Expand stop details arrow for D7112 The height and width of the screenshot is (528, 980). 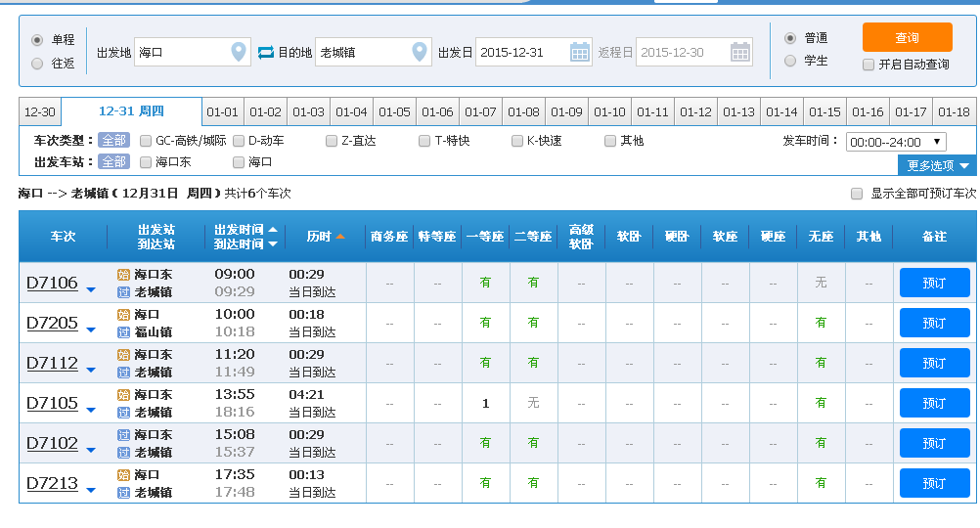[x=91, y=370]
